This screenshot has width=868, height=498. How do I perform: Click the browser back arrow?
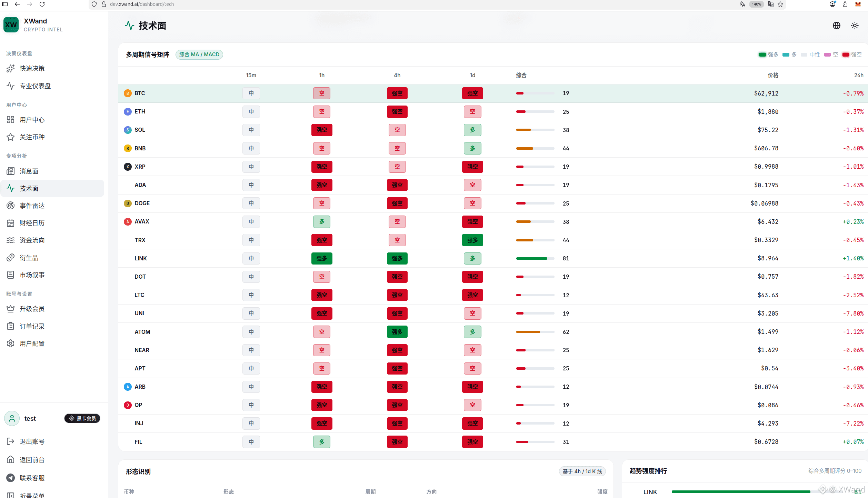click(17, 4)
